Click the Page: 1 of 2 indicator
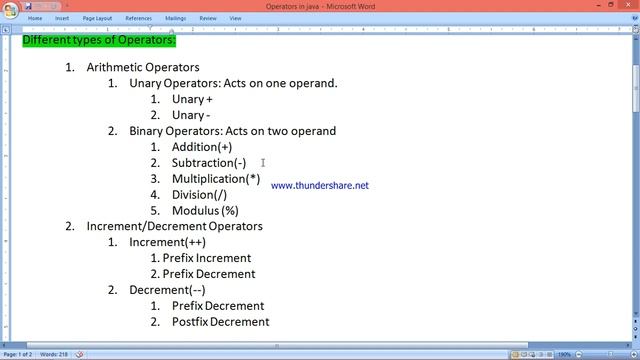The width and height of the screenshot is (640, 360). point(18,355)
